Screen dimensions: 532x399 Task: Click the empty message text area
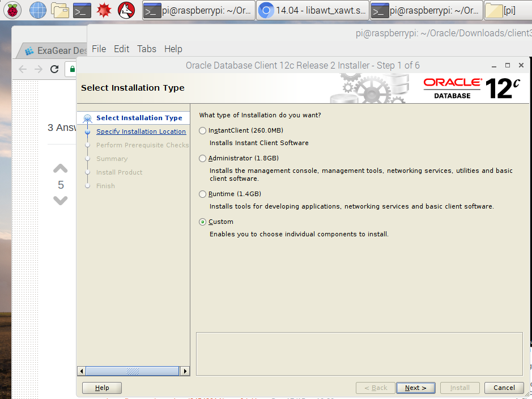tap(359, 354)
